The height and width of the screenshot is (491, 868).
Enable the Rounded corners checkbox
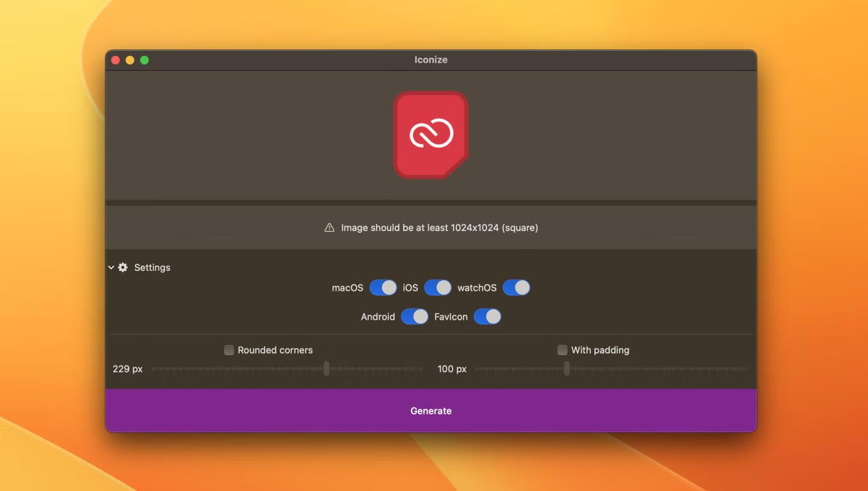229,350
